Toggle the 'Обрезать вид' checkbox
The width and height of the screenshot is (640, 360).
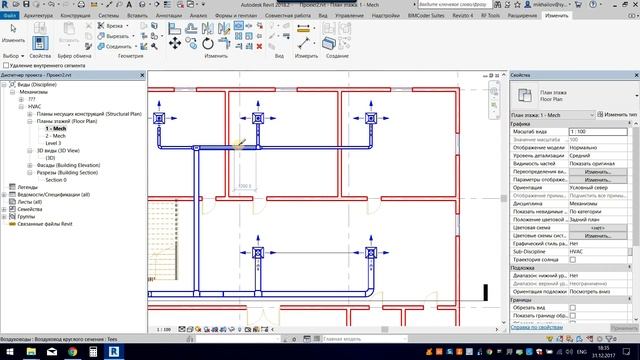pyautogui.click(x=573, y=308)
